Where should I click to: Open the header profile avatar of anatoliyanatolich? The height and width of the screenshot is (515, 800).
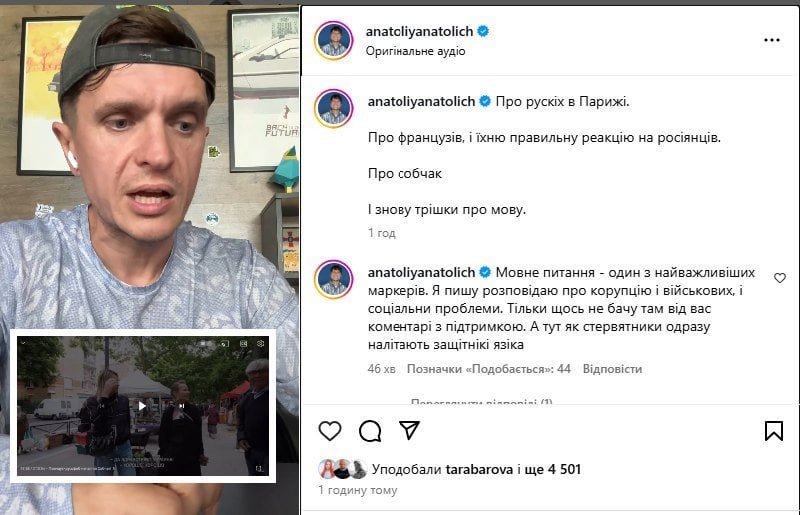(x=334, y=40)
